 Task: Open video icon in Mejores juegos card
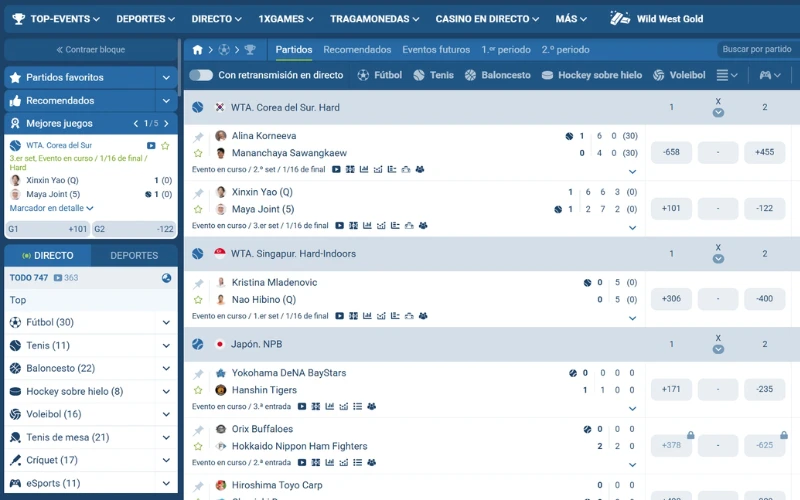pos(151,145)
